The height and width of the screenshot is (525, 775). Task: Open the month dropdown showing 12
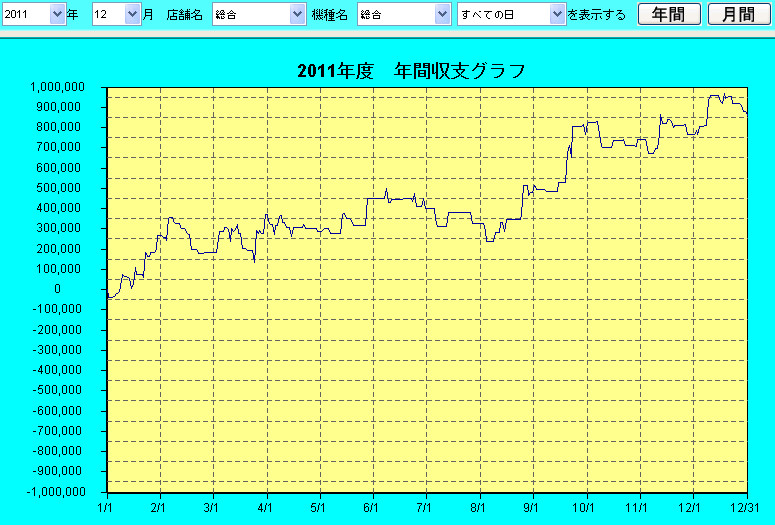(x=116, y=14)
